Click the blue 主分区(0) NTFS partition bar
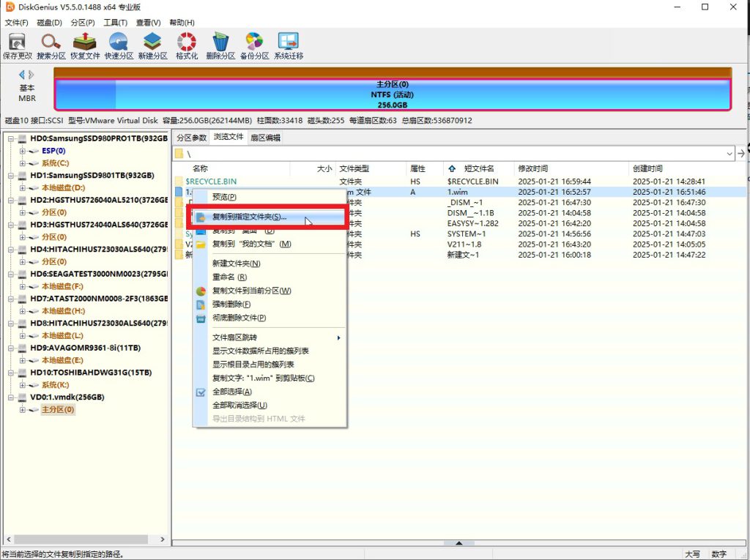The height and width of the screenshot is (560, 750). click(x=392, y=94)
